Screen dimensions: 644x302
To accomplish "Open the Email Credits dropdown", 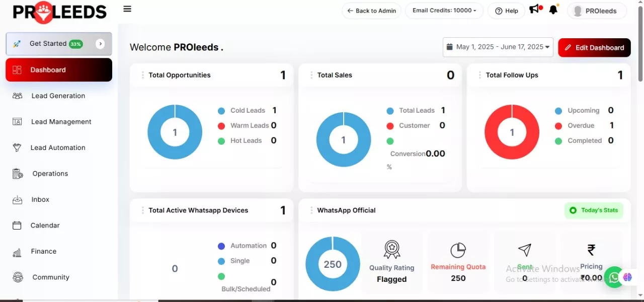I will click(444, 11).
